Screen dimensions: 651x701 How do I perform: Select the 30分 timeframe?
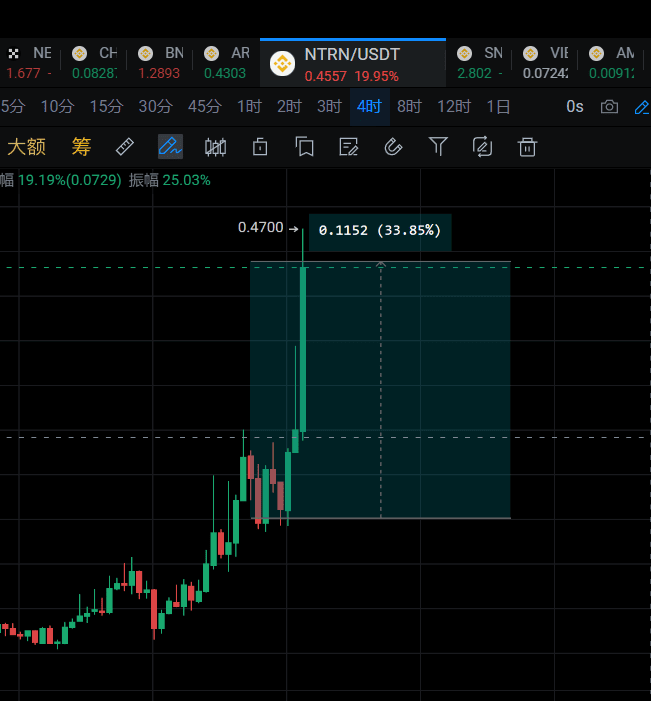(155, 107)
